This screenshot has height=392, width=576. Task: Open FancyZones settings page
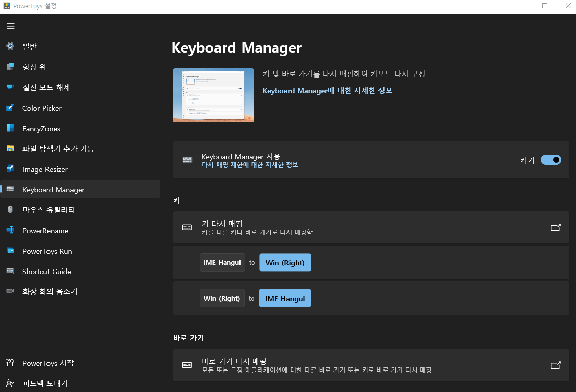[x=80, y=129]
